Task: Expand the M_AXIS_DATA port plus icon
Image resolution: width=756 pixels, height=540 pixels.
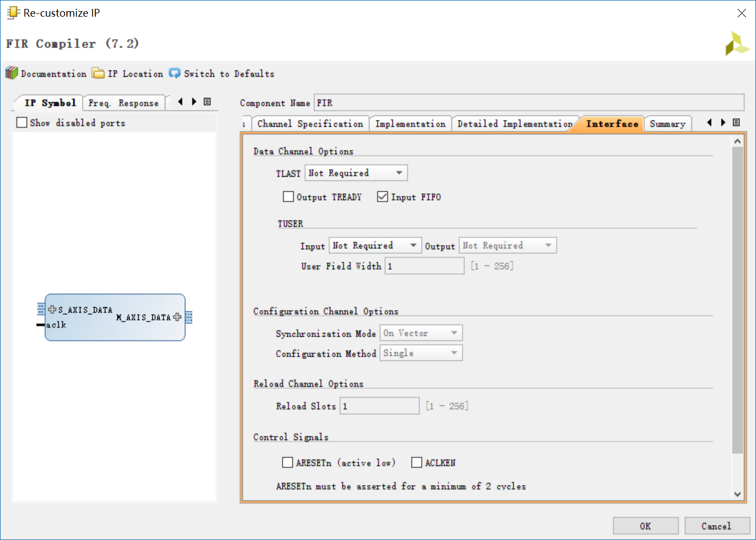Action: tap(177, 317)
